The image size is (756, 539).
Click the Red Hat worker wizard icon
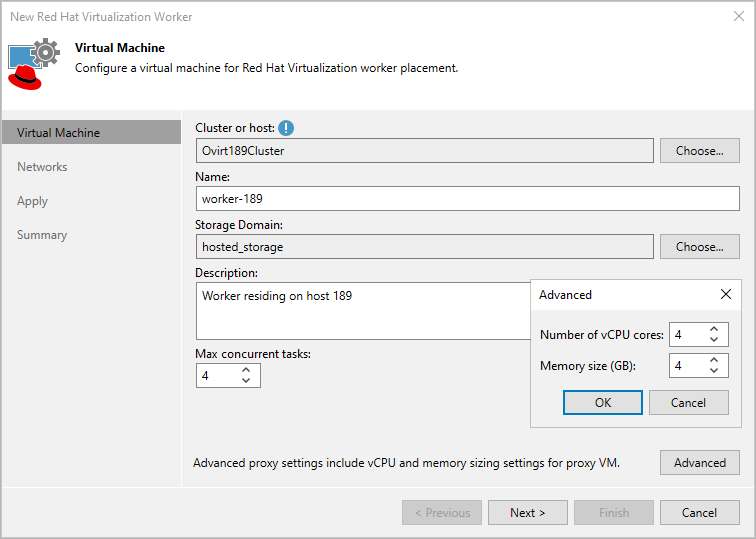(x=34, y=64)
